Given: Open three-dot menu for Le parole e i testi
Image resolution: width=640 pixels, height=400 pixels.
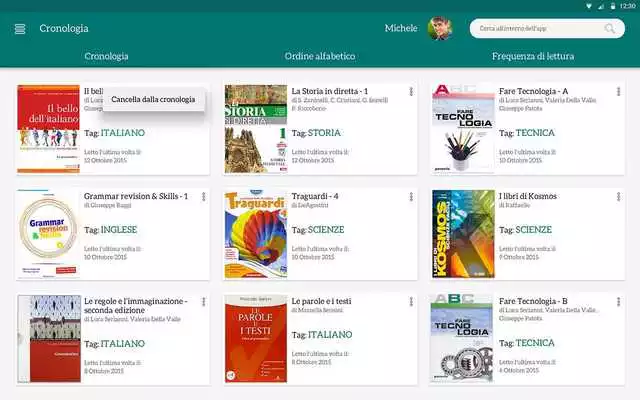Looking at the screenshot, I should click(410, 302).
